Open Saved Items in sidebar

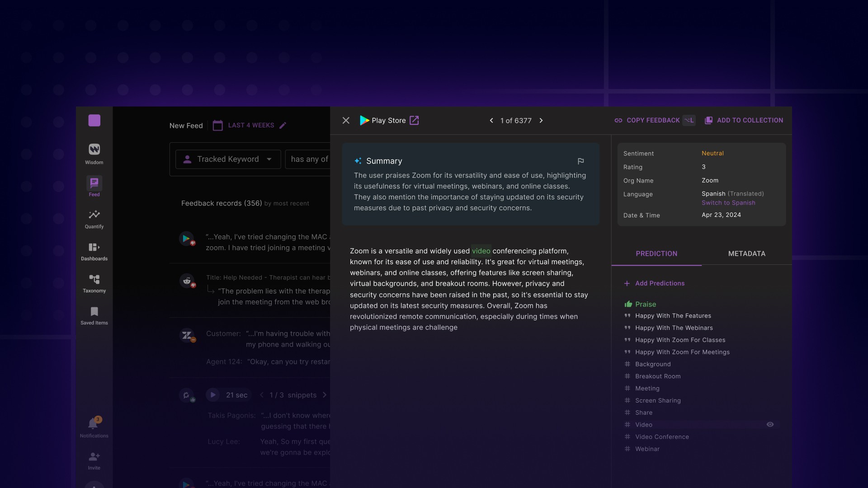tap(94, 315)
